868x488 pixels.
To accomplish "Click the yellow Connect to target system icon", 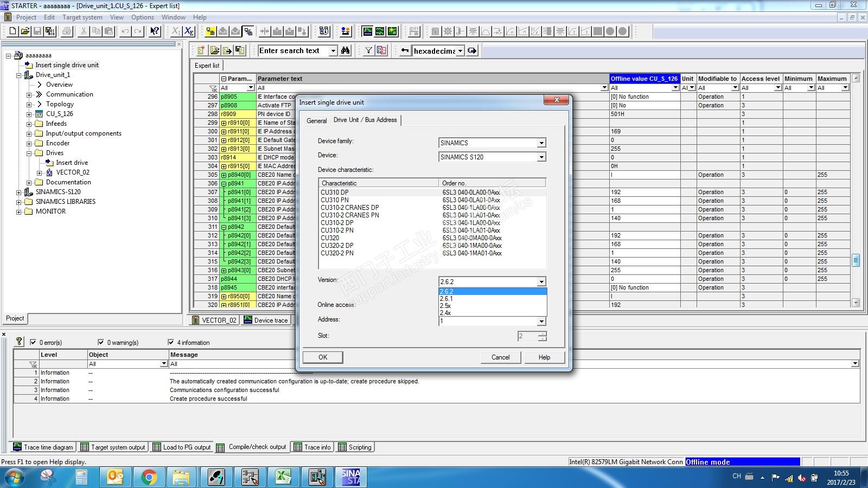I will (x=210, y=31).
